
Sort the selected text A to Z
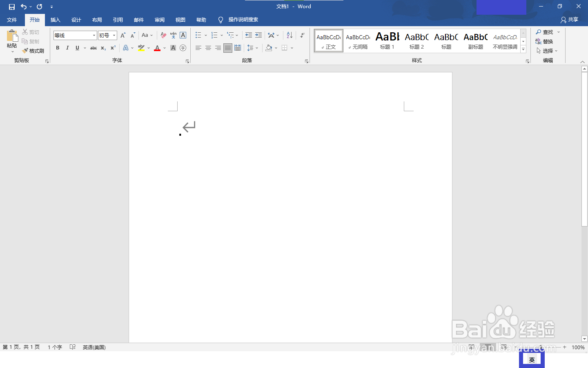(290, 35)
